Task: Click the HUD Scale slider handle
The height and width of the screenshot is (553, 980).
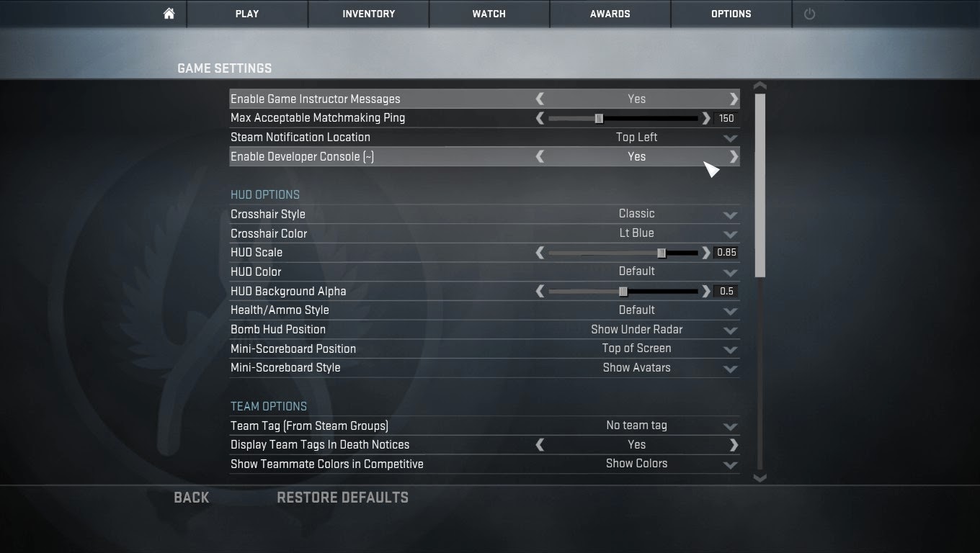Action: pyautogui.click(x=661, y=253)
